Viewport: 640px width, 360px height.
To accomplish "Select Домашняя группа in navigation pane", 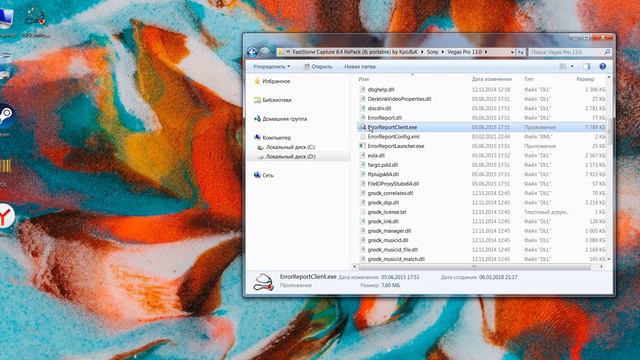I will coord(280,119).
